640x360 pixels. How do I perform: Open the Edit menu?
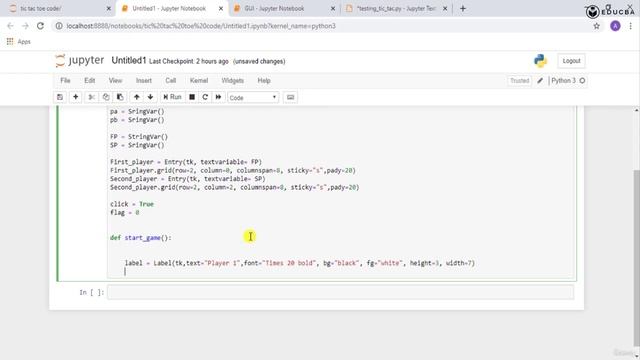coord(90,80)
